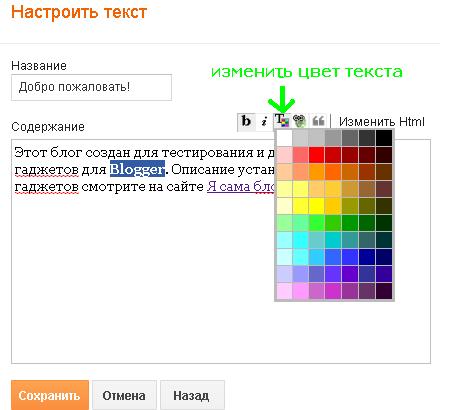455x410 pixels.
Task: Click the Назад button
Action: 192,395
